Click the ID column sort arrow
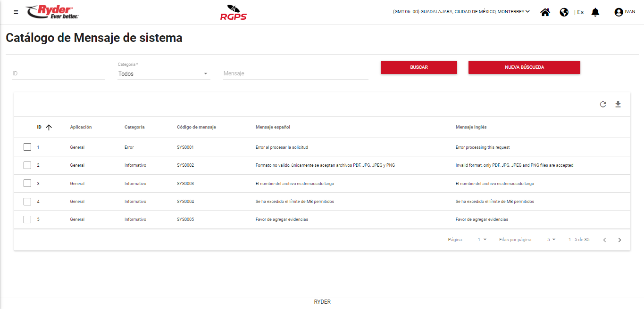Viewport: 644px width, 309px height. [x=49, y=127]
